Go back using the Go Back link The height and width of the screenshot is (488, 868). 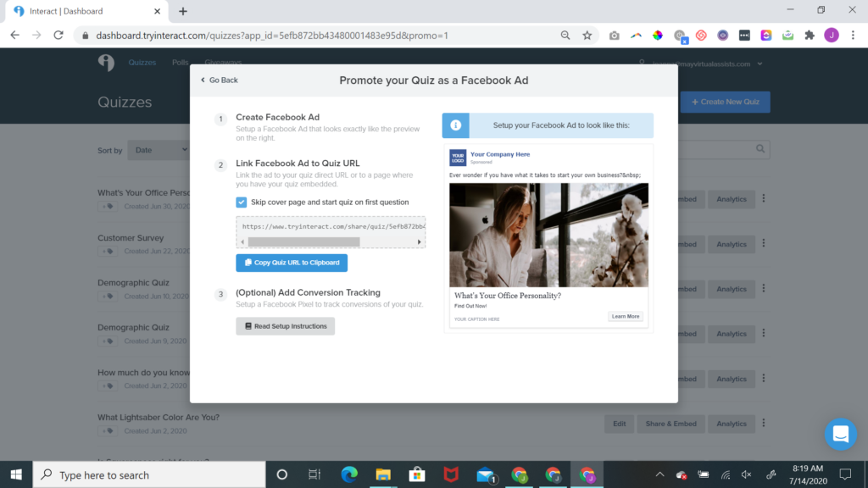[220, 80]
